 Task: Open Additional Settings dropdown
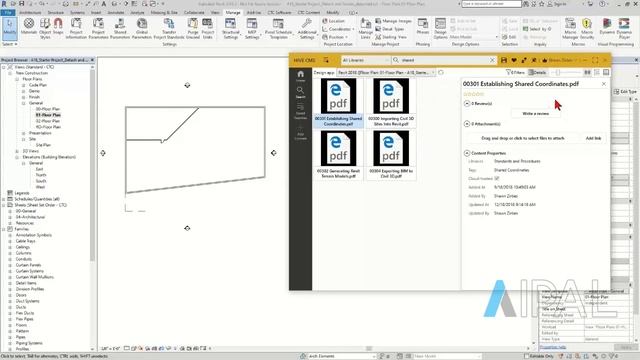click(307, 29)
